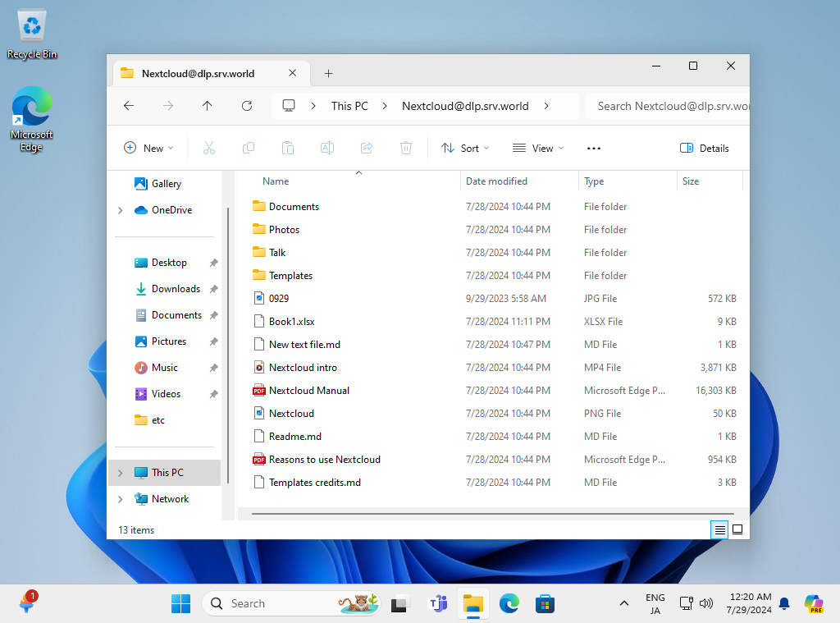The width and height of the screenshot is (840, 623).
Task: Go up one folder level
Action: (x=208, y=106)
